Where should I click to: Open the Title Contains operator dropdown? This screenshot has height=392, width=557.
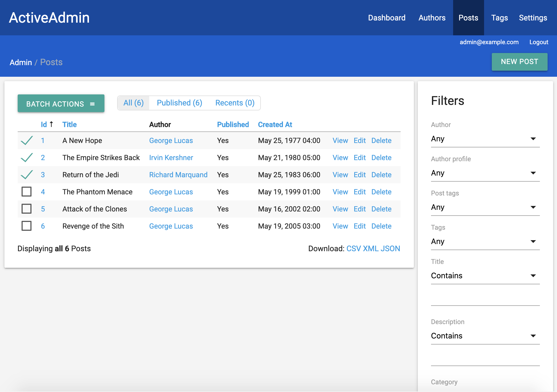485,276
